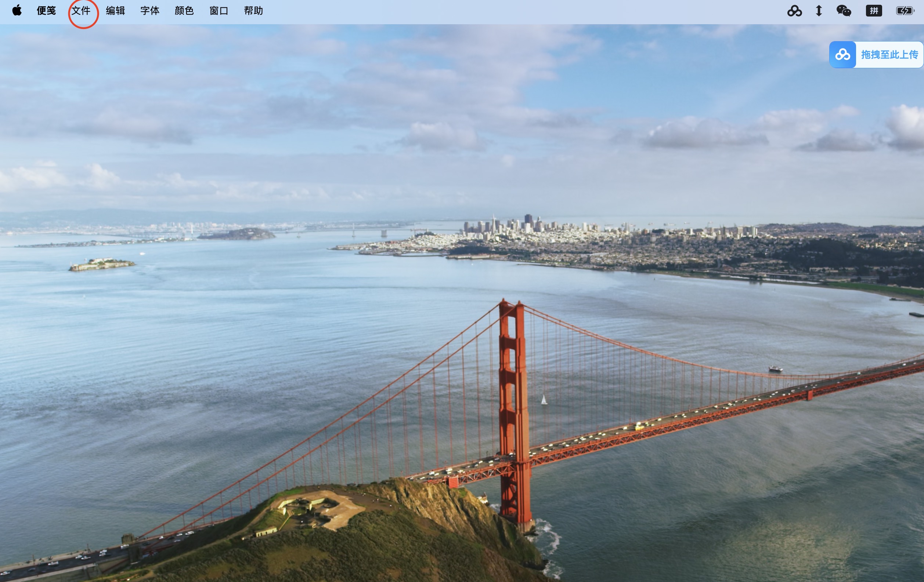Click the Baidu Netdisk menu bar icon
The height and width of the screenshot is (582, 924).
[x=794, y=11]
